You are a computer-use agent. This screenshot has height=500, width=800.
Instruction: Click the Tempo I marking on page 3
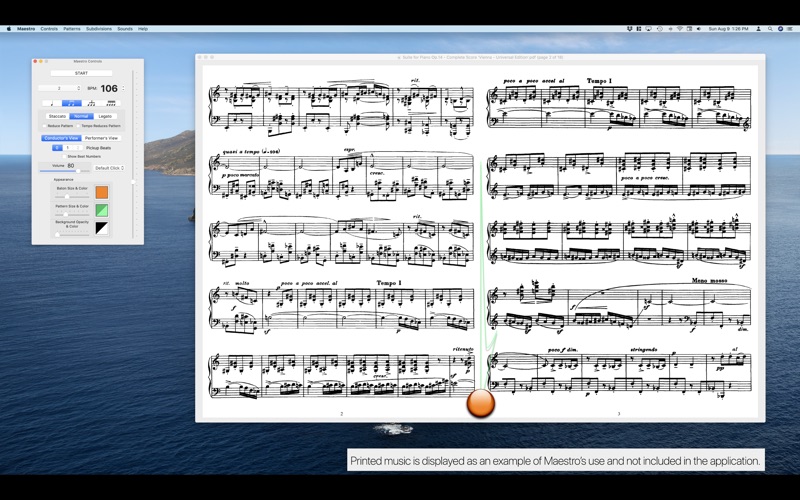pyautogui.click(x=599, y=81)
